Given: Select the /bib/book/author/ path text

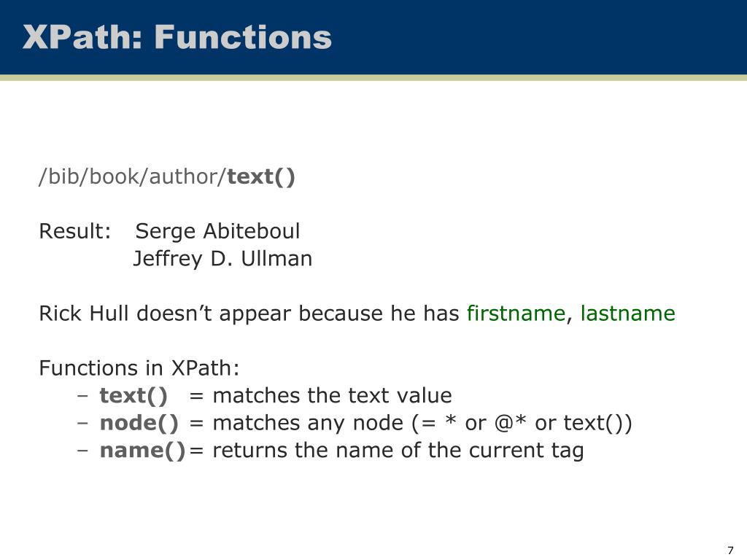Looking at the screenshot, I should pyautogui.click(x=133, y=176).
